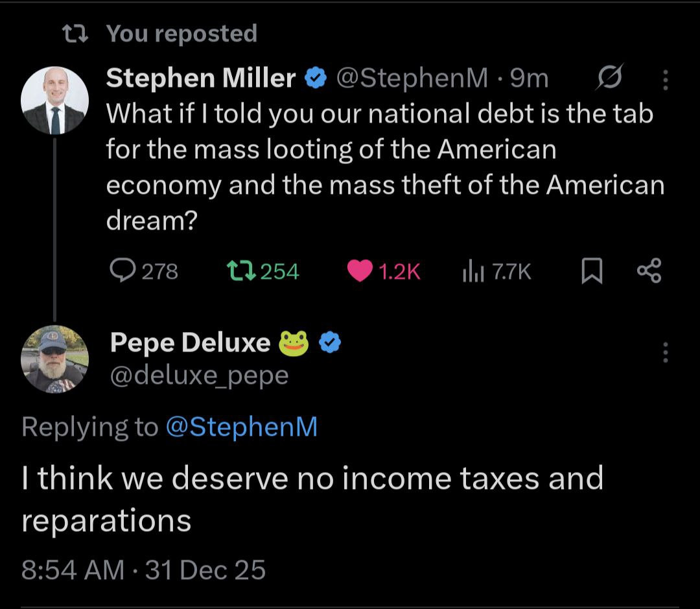700x609 pixels.
Task: View analytics for the 7.7K views count
Action: click(x=472, y=271)
